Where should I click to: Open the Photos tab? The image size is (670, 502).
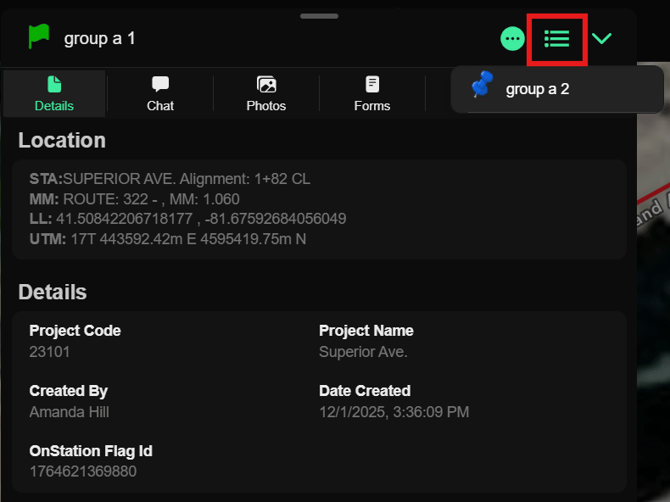point(266,93)
